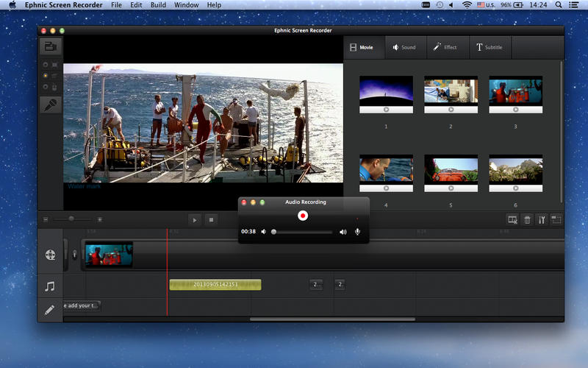This screenshot has width=588, height=368.
Task: Open the Build menu
Action: click(158, 5)
